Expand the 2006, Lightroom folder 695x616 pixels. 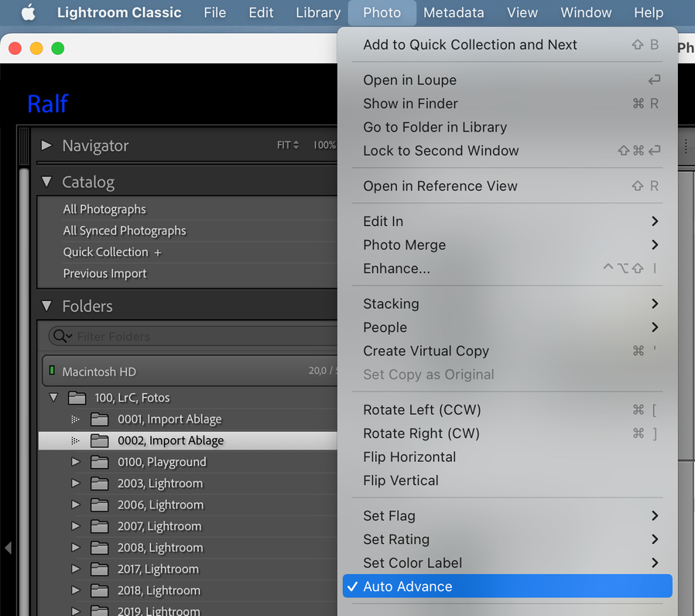[76, 505]
